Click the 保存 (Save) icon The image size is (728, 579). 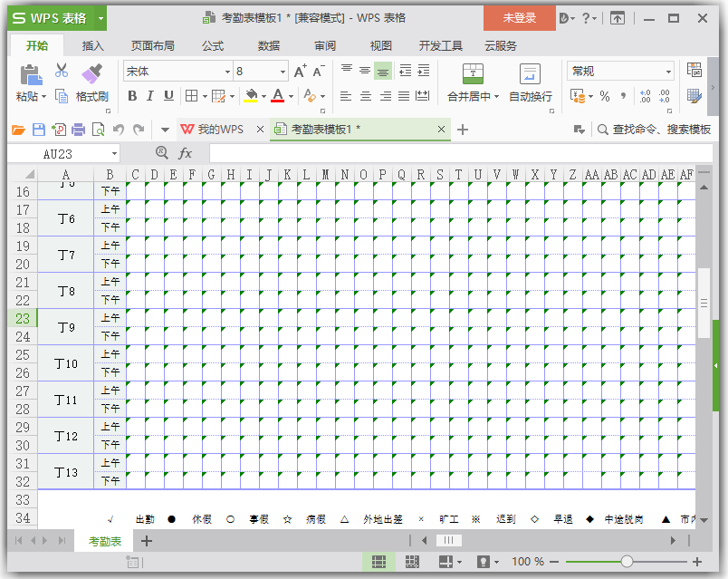point(39,130)
